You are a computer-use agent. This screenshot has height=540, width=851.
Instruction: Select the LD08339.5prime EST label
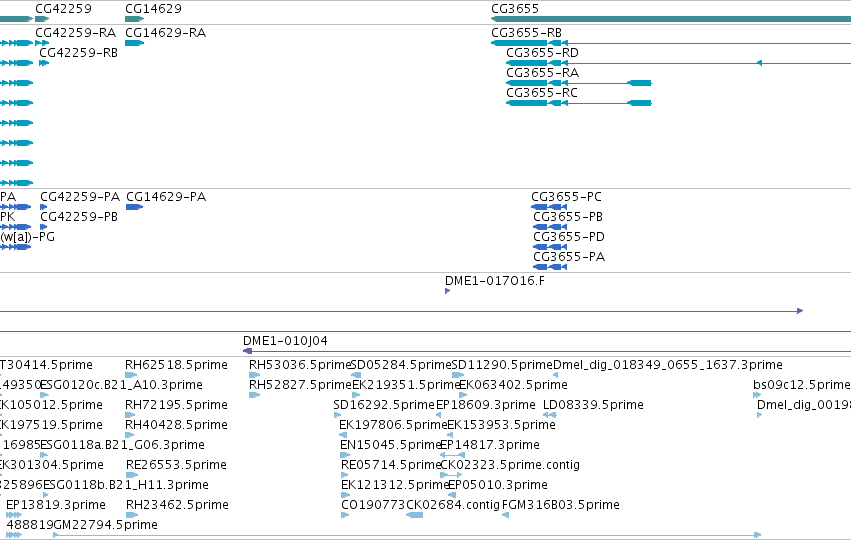[593, 405]
